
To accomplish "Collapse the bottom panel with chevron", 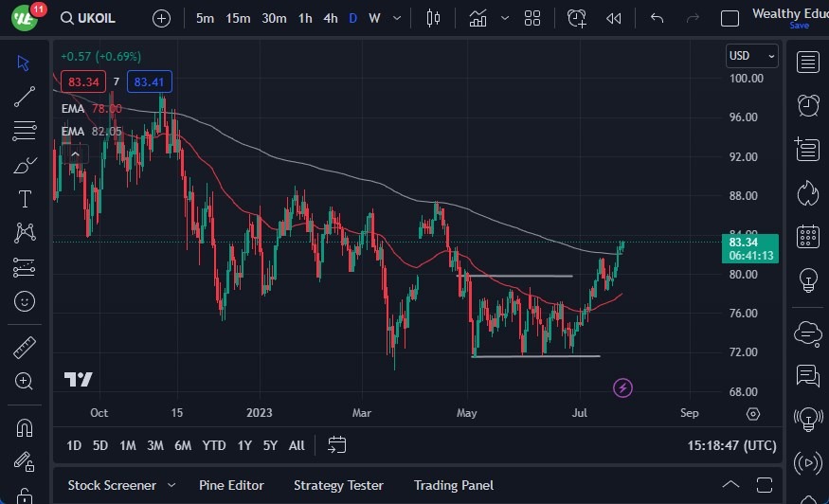I will point(729,485).
